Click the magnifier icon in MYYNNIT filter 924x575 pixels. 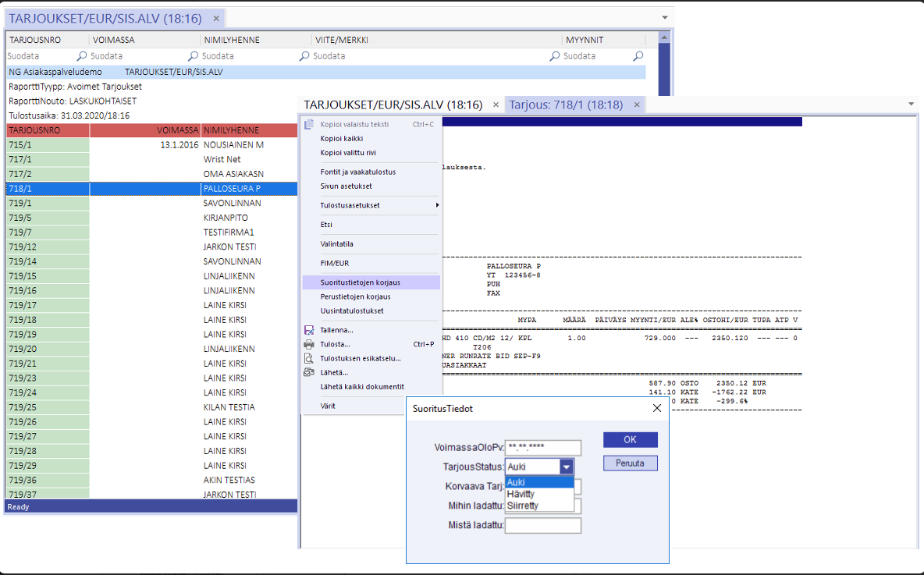(x=638, y=56)
